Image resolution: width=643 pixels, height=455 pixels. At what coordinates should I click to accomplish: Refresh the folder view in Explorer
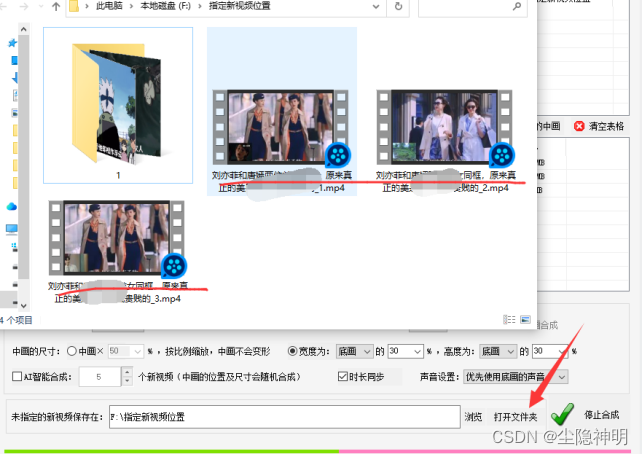click(398, 7)
